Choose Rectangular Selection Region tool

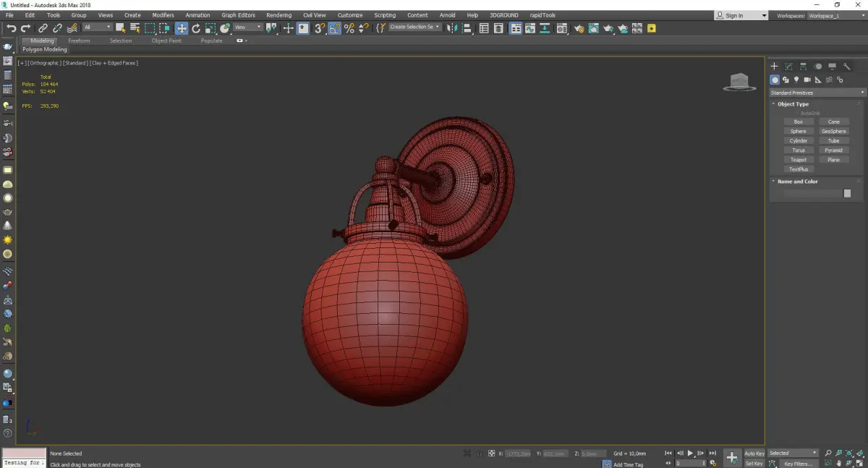pos(150,28)
